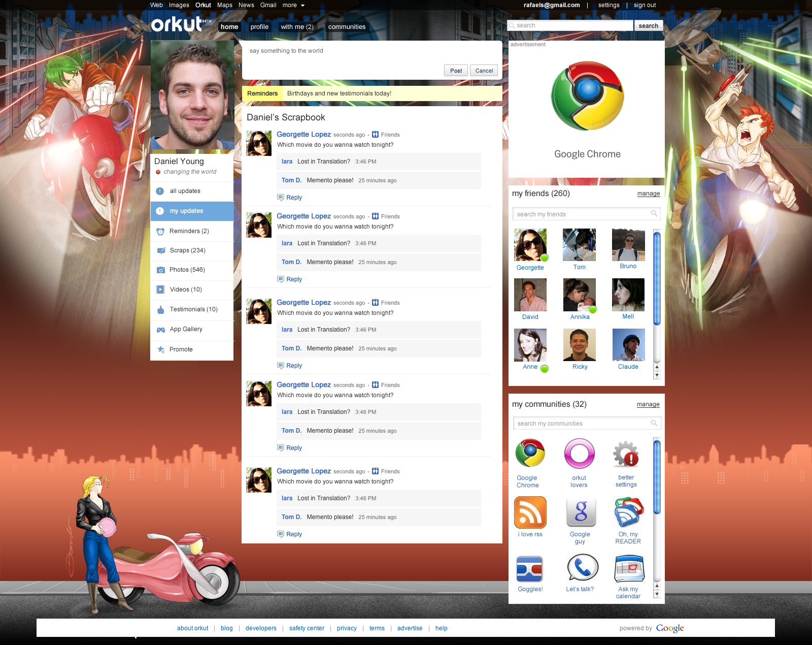Screen dimensions: 812x645
Task: Click communities list scroll down arrow
Action: point(657,594)
